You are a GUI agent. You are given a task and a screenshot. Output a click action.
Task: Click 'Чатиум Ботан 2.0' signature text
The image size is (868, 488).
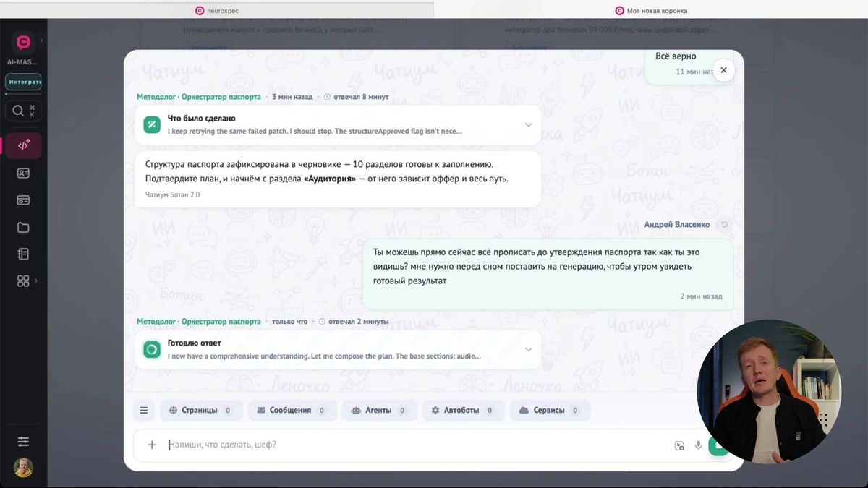(x=172, y=195)
